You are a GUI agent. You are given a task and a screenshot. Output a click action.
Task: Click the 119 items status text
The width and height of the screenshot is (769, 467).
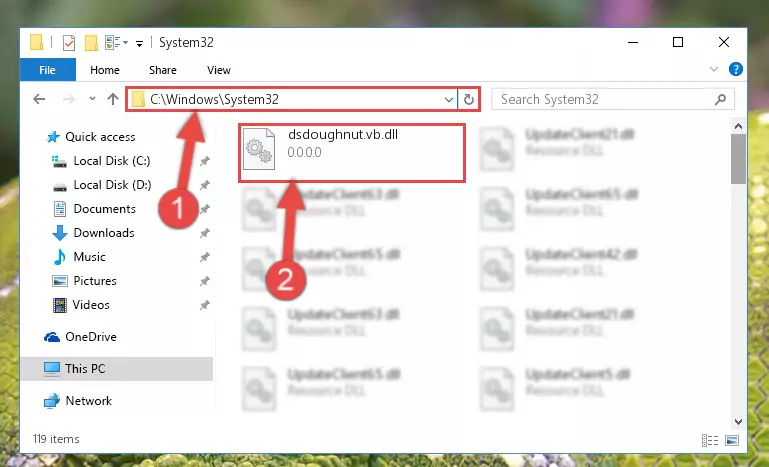tap(56, 439)
